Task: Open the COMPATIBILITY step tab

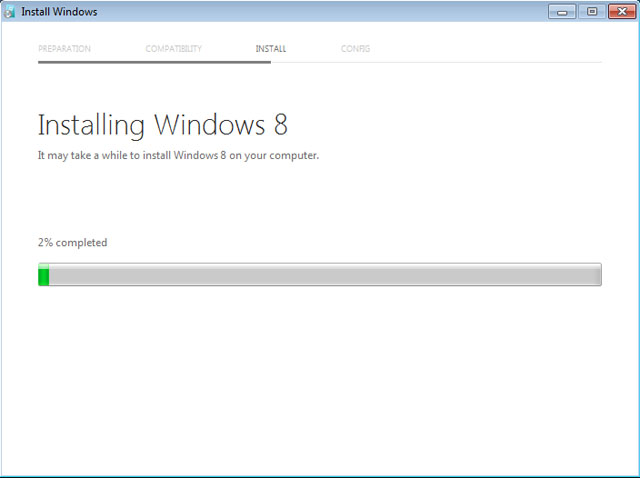Action: [173, 49]
